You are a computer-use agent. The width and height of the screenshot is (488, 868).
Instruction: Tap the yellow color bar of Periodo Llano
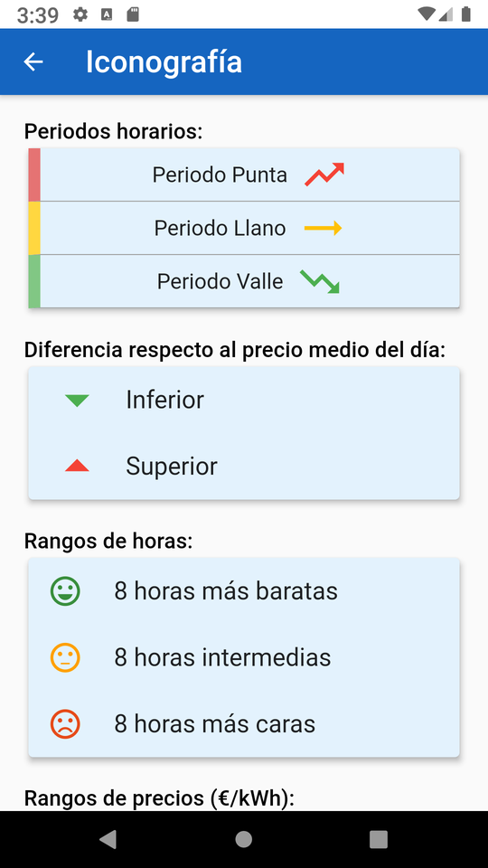(x=34, y=228)
